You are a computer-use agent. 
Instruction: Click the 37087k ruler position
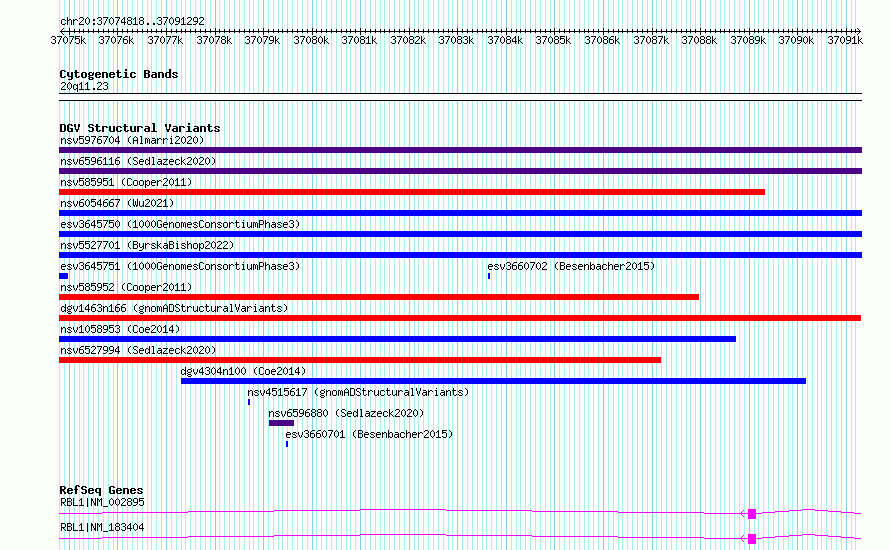[x=651, y=40]
